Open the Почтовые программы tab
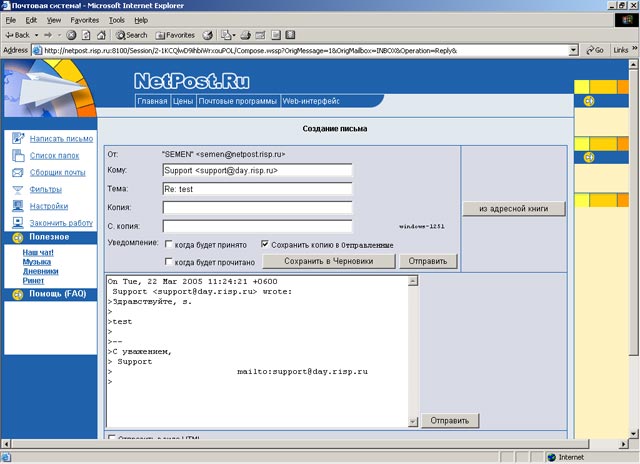Viewport: 640px width, 464px height. 238,101
